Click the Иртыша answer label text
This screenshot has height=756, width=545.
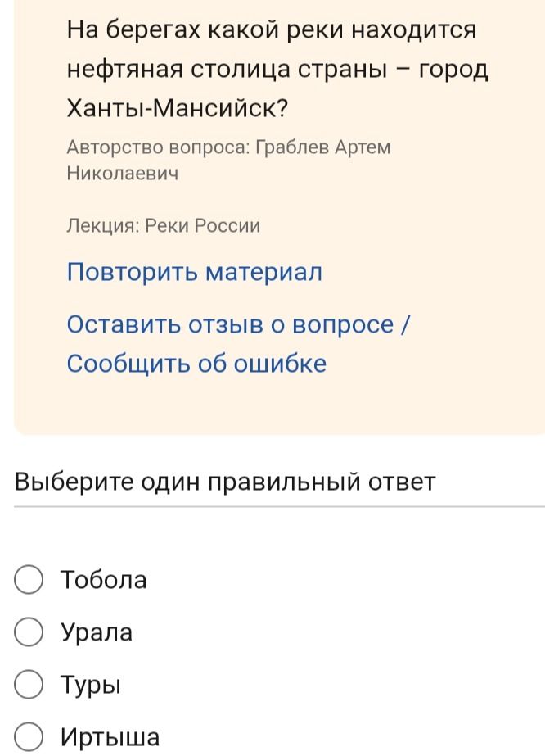110,736
